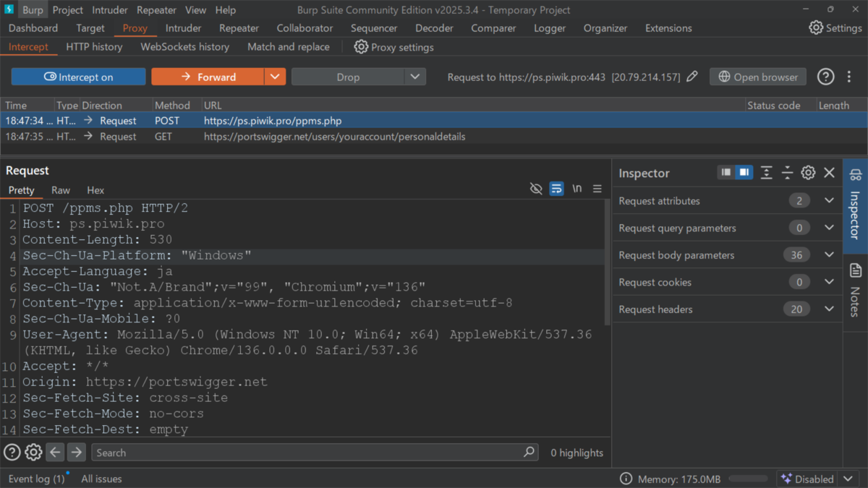This screenshot has width=868, height=488.
Task: Select Notes side tab
Action: [x=855, y=290]
